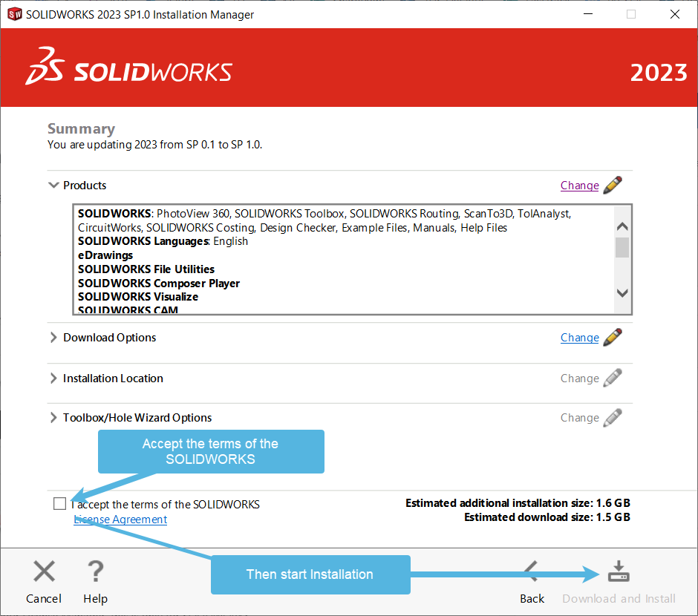Screen dimensions: 698x616
Task: Click the Change link for Download Options
Action: (580, 338)
